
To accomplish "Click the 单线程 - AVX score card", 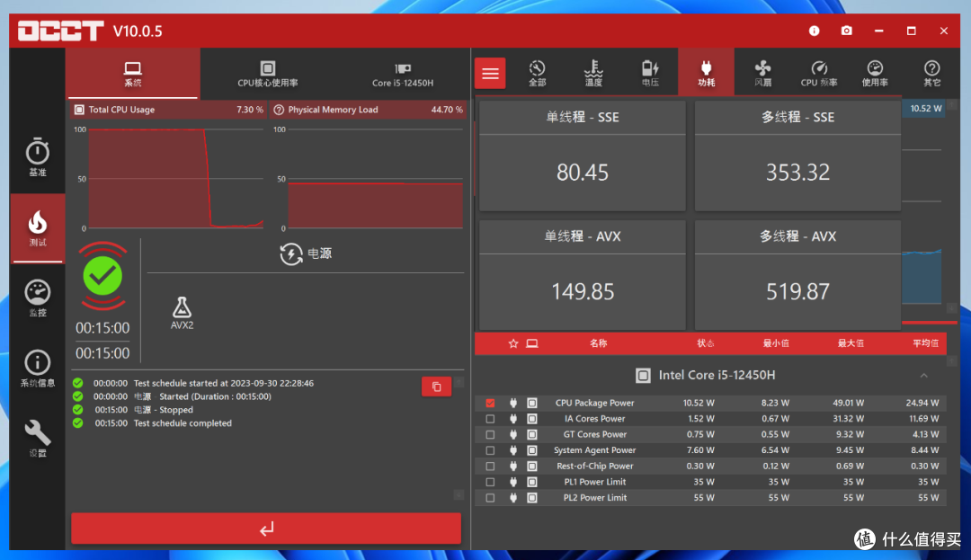I will click(582, 275).
